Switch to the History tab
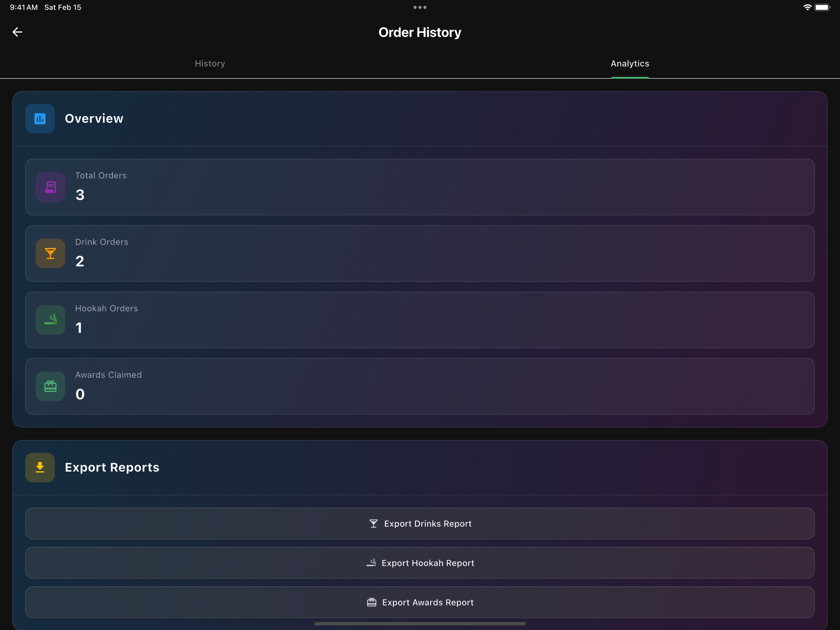 [x=210, y=63]
